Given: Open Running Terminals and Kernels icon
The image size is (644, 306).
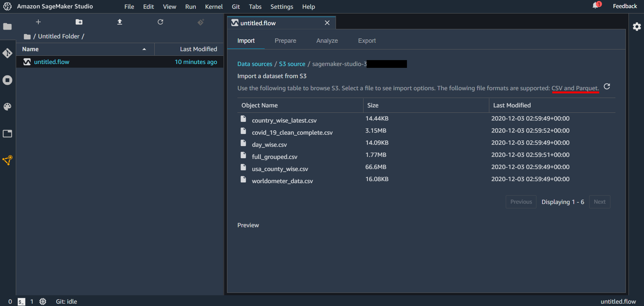Looking at the screenshot, I should 7,80.
